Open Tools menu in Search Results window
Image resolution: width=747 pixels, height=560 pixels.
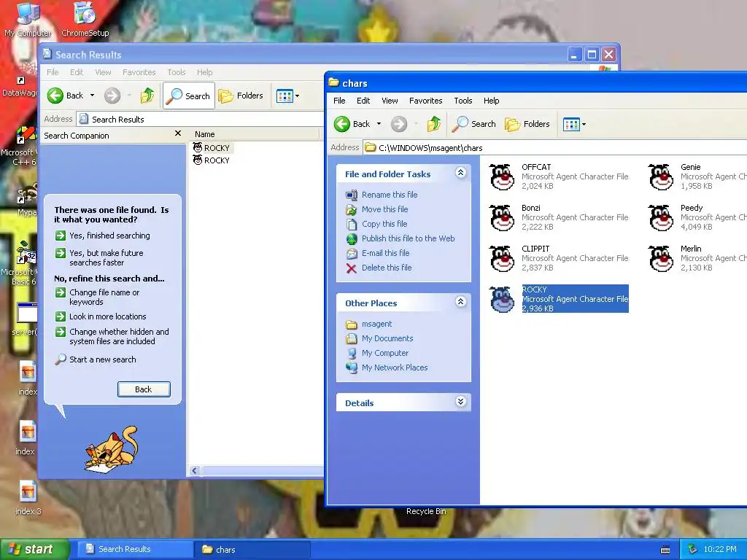click(x=177, y=72)
